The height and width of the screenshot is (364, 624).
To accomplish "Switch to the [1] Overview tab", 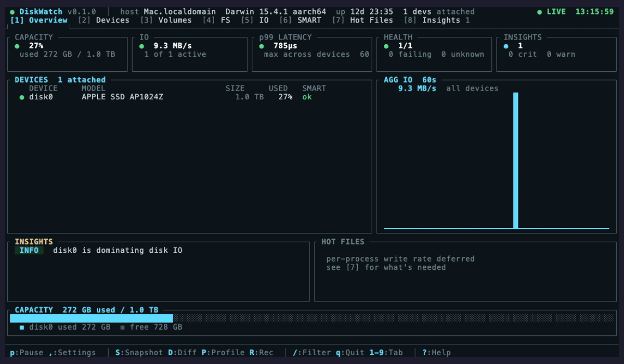I will tap(39, 20).
